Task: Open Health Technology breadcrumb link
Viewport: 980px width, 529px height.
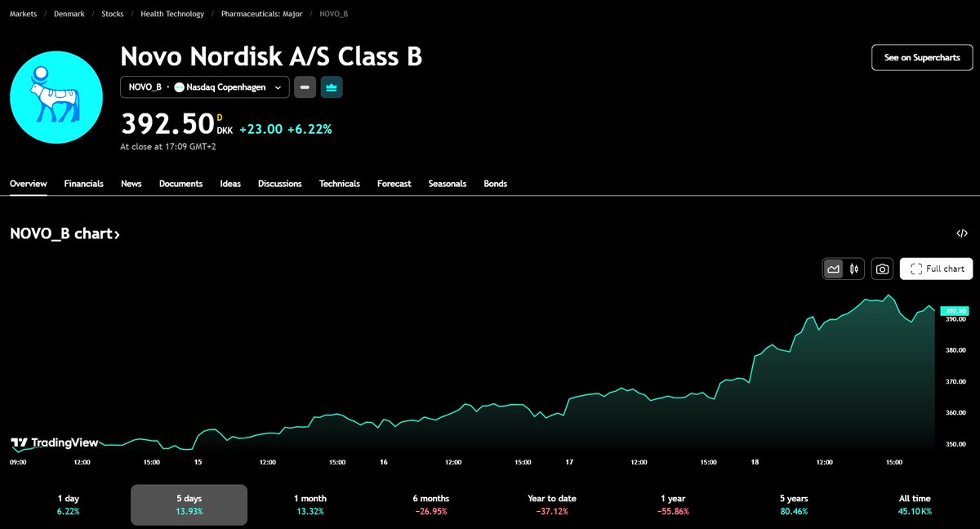Action: [x=172, y=14]
